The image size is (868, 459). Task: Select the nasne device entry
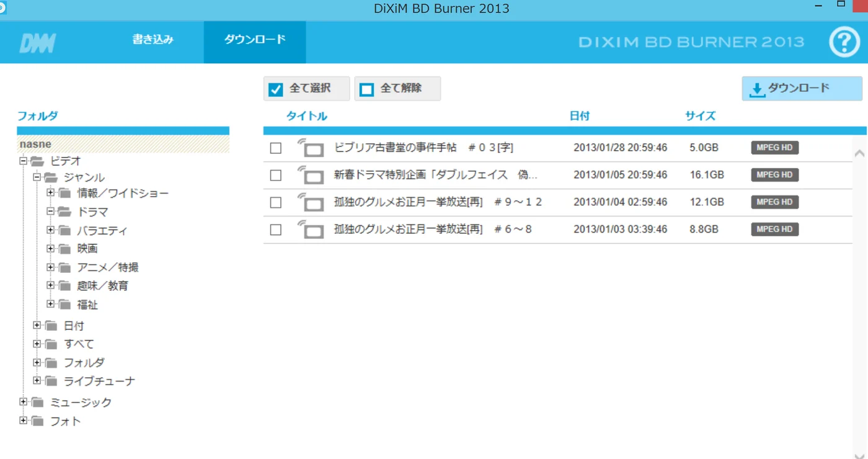(x=123, y=144)
